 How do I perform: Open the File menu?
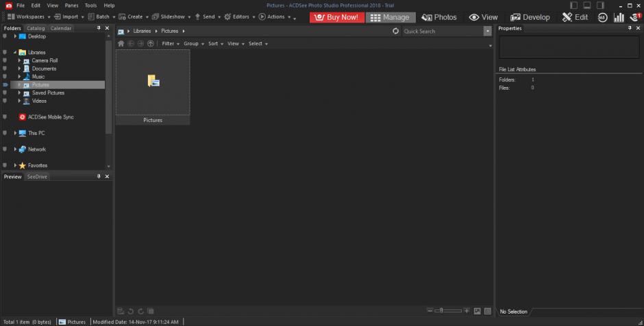(21, 5)
